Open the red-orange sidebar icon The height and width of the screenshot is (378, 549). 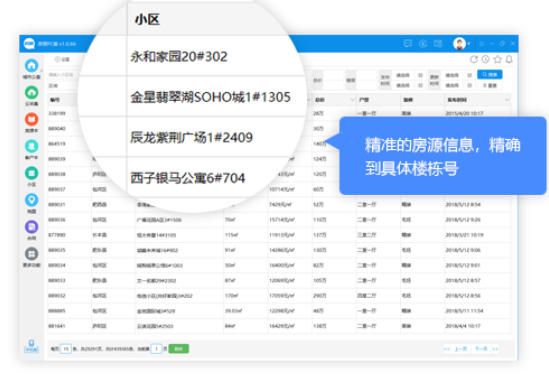pyautogui.click(x=32, y=119)
